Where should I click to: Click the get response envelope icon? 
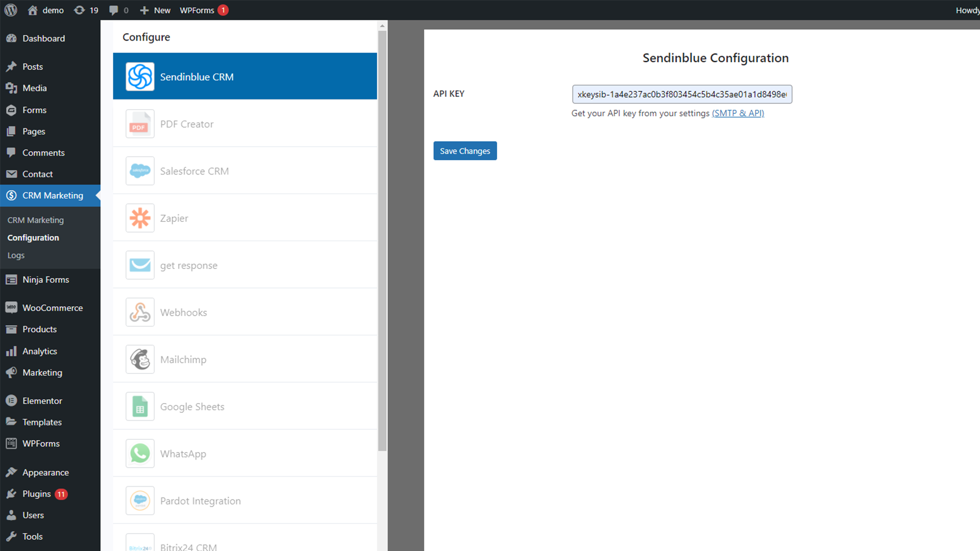coord(140,265)
